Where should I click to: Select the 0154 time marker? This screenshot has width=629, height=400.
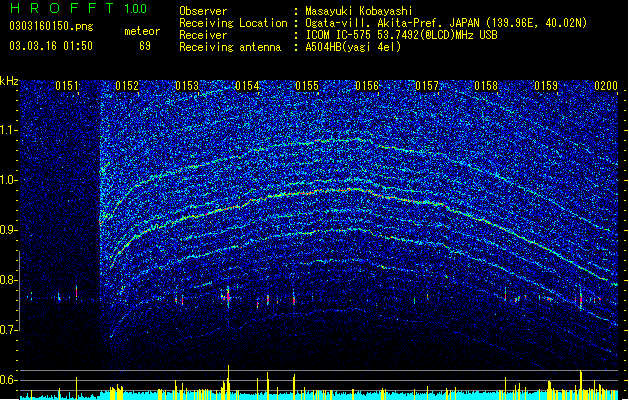click(247, 86)
